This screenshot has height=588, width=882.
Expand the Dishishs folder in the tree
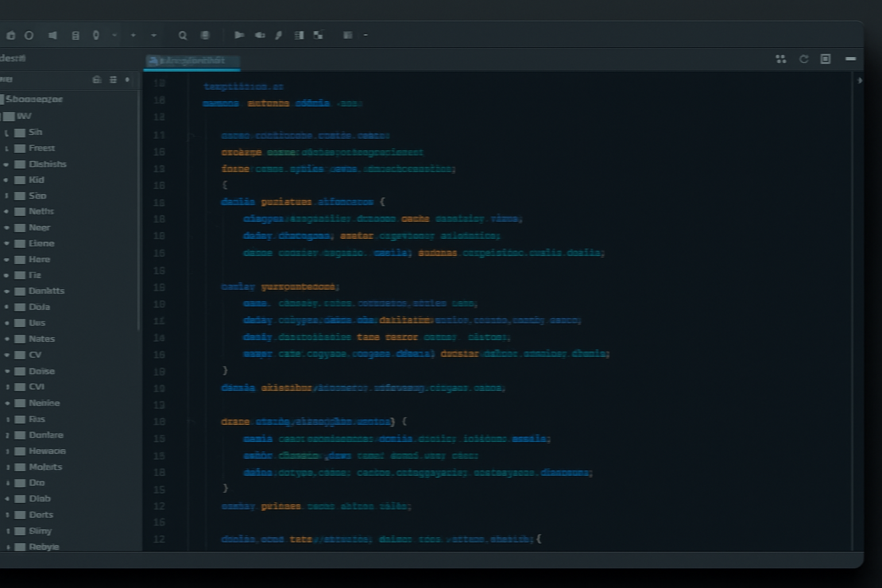pos(6,165)
